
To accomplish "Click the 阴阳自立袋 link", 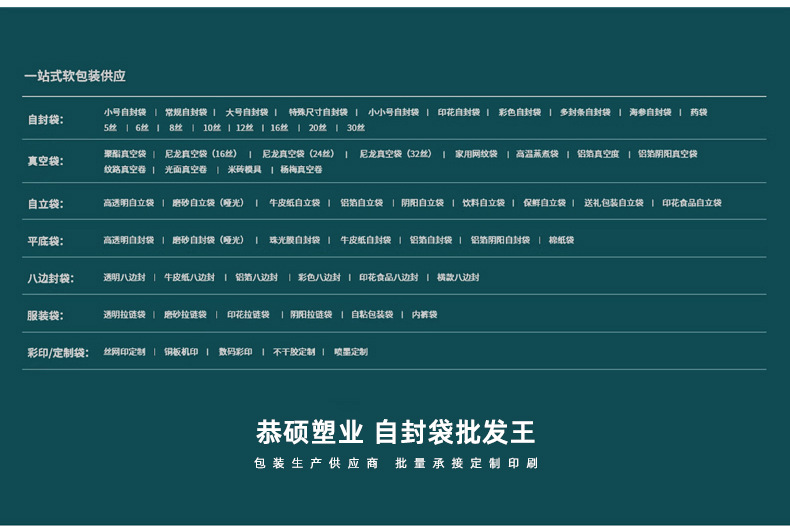I will (x=422, y=203).
